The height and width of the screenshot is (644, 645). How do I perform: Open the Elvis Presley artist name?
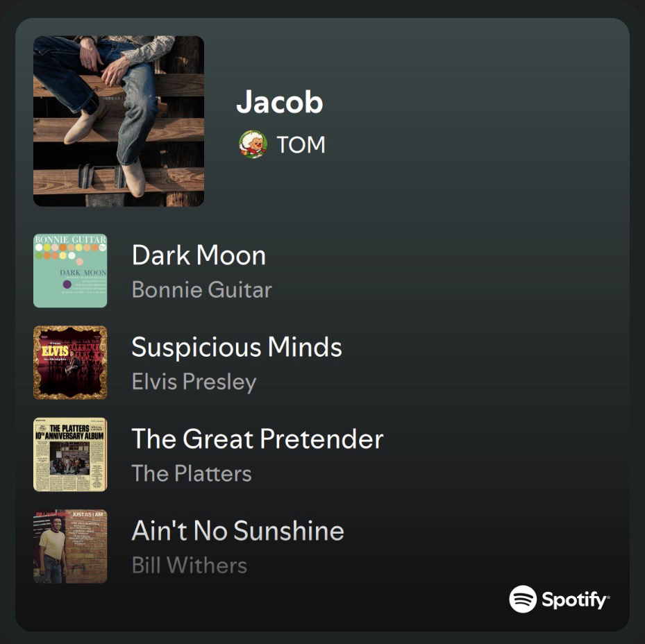tap(194, 382)
